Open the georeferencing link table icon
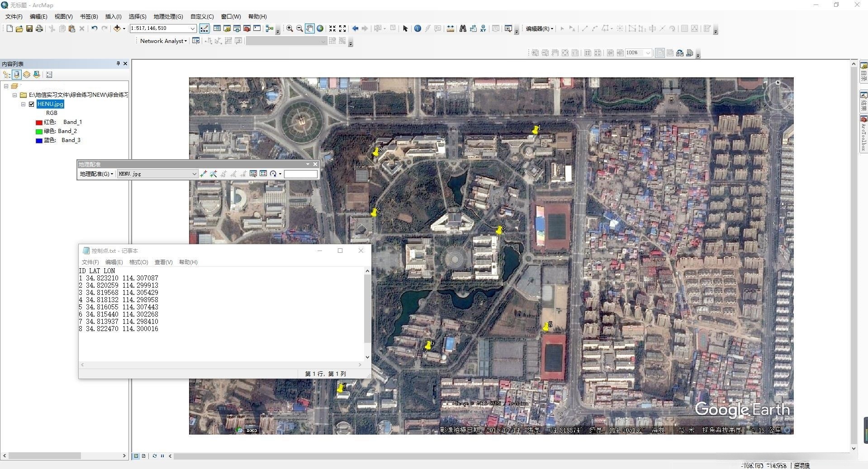868x469 pixels. pyautogui.click(x=263, y=174)
